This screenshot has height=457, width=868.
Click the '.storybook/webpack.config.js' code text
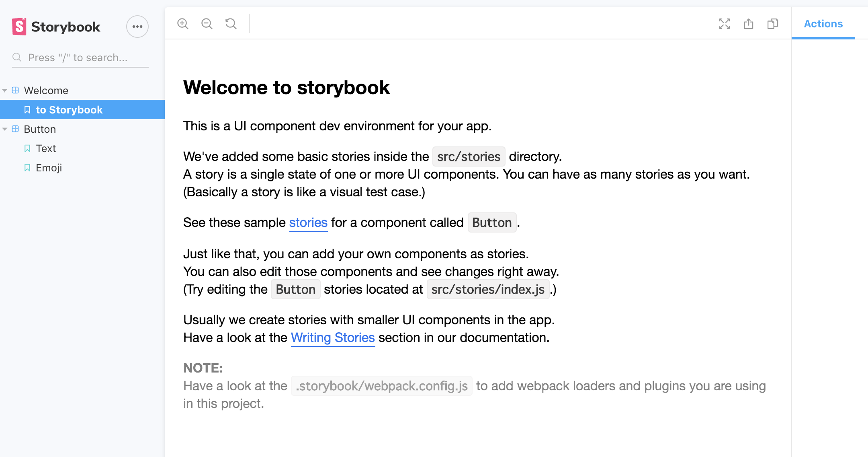(x=382, y=386)
